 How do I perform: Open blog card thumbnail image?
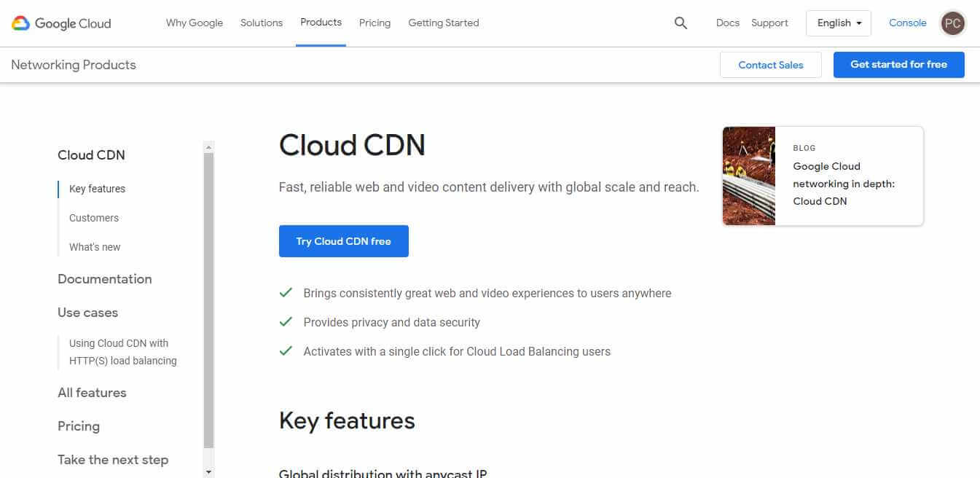[749, 176]
